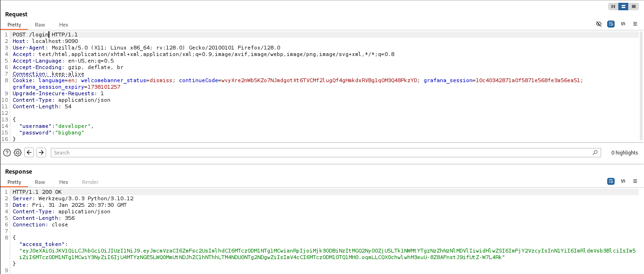Open Request panel hamburger options menu

(x=635, y=24)
